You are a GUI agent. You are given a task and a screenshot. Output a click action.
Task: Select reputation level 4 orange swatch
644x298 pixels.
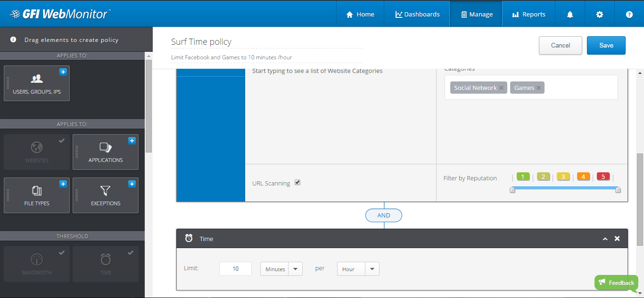click(x=583, y=177)
